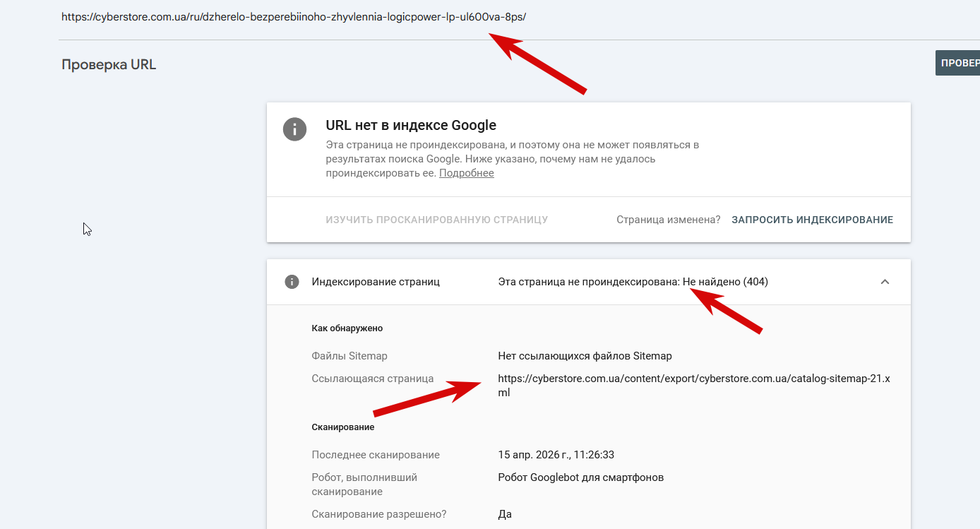Click the info icon beside 'URL нет в индексе Google'
Viewport: 980px width, 529px height.
294,129
